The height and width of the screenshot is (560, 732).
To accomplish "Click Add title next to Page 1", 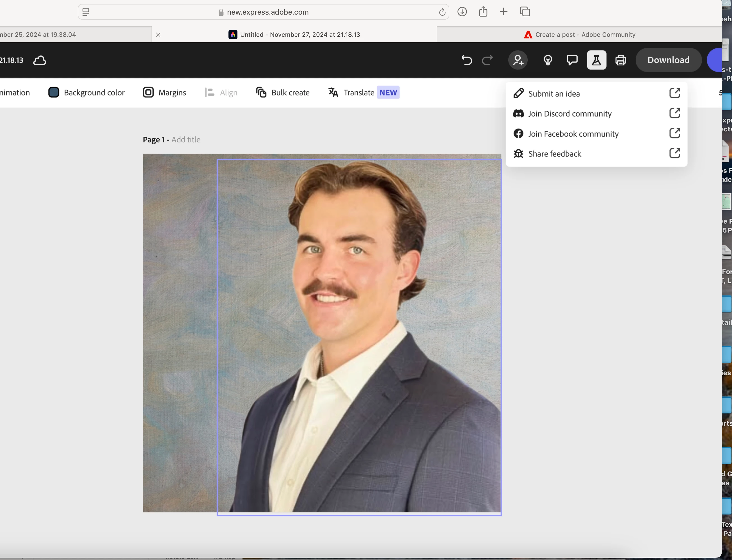I will 186,140.
